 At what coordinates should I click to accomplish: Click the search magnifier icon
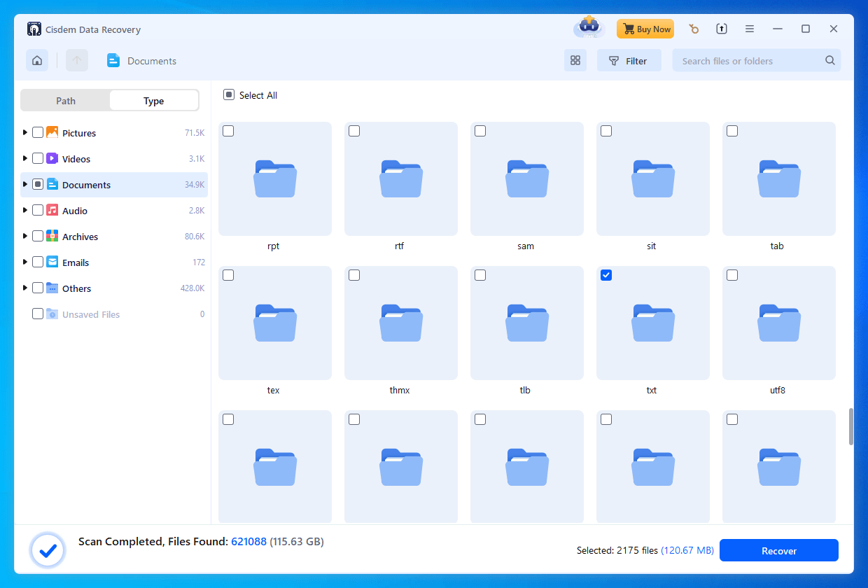[829, 61]
